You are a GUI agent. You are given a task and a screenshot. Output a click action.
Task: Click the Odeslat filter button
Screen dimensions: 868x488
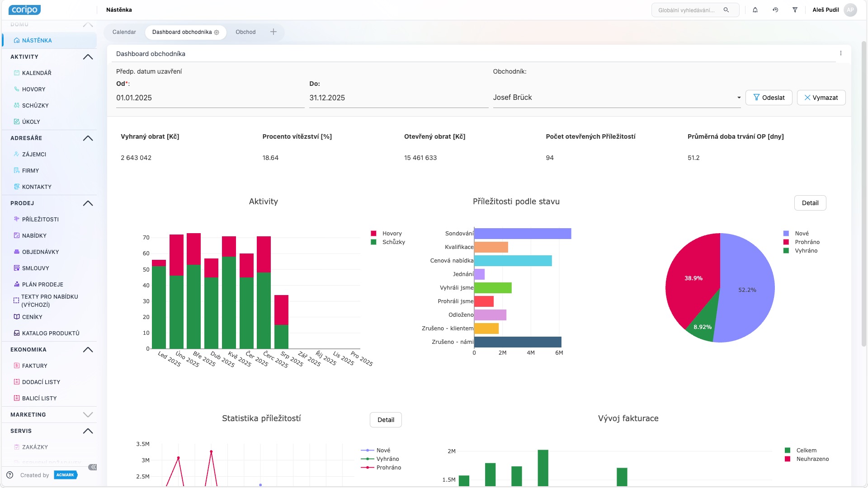(x=769, y=98)
